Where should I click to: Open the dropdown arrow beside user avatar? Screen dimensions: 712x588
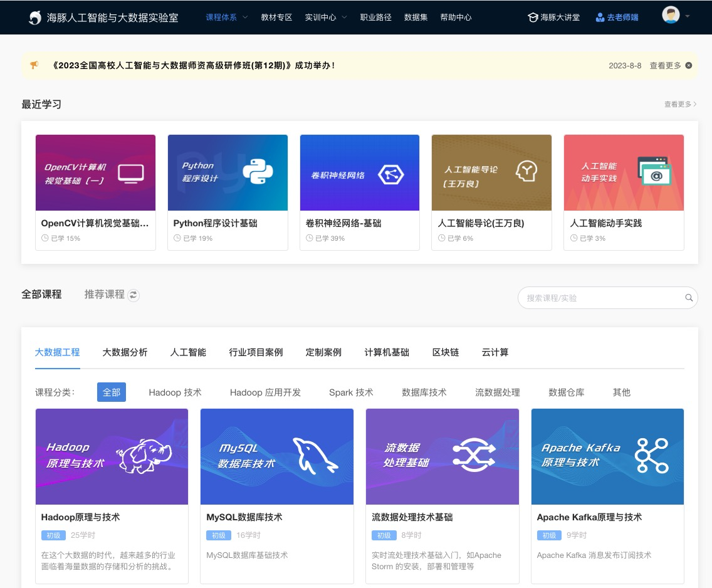point(688,16)
